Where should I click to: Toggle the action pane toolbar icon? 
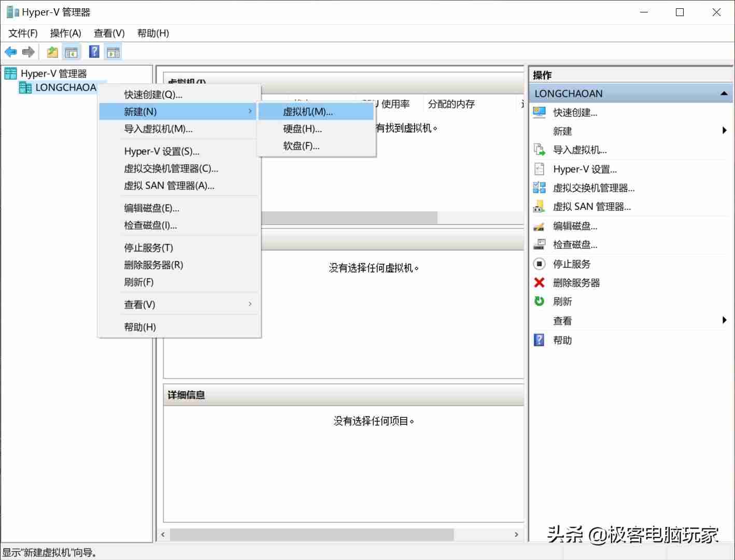point(113,52)
